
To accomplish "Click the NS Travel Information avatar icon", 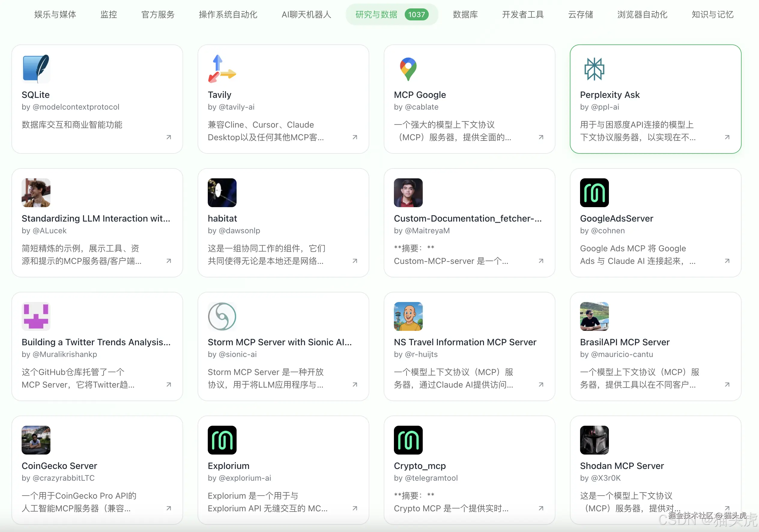I will (x=408, y=316).
